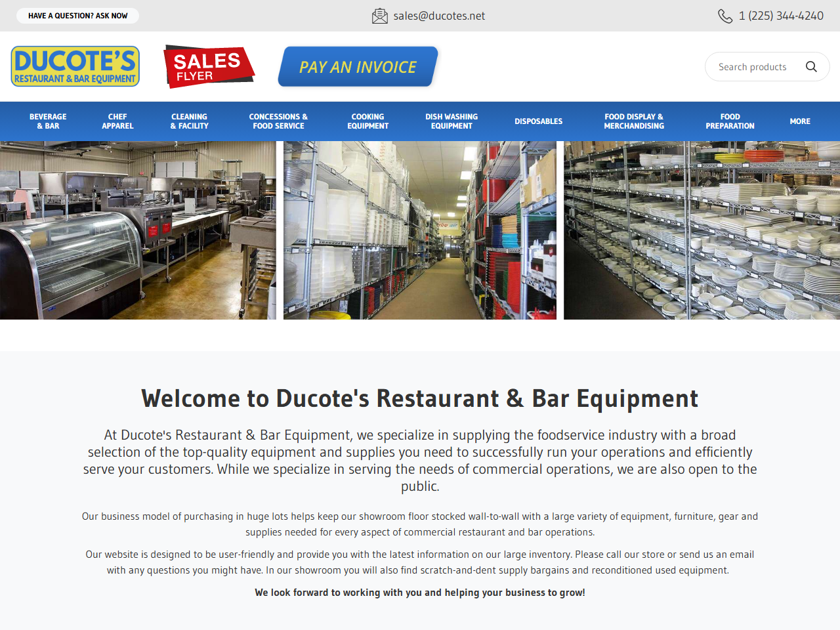Open Cleaning & Facility menu
840x630 pixels.
click(189, 121)
